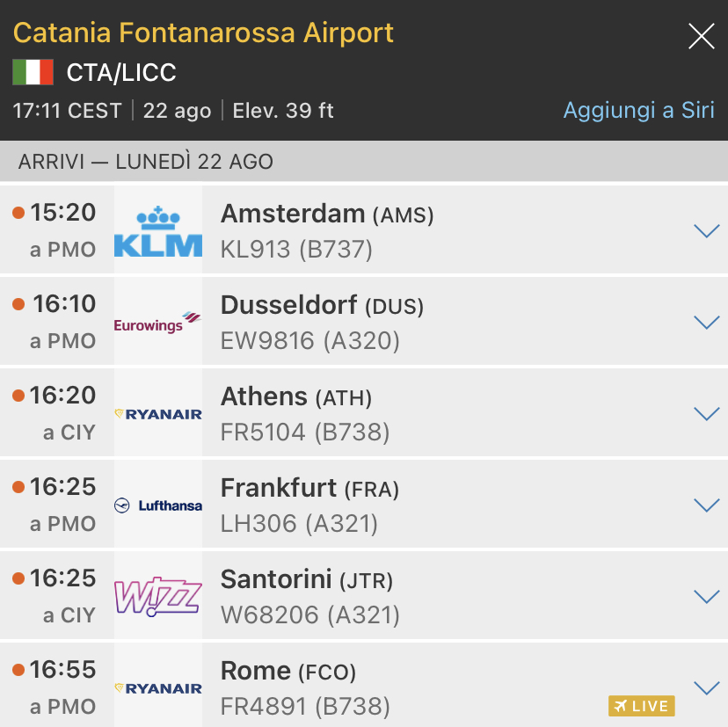728x727 pixels.
Task: Tap the Catania Fontanarossa Airport title
Action: pyautogui.click(x=203, y=33)
